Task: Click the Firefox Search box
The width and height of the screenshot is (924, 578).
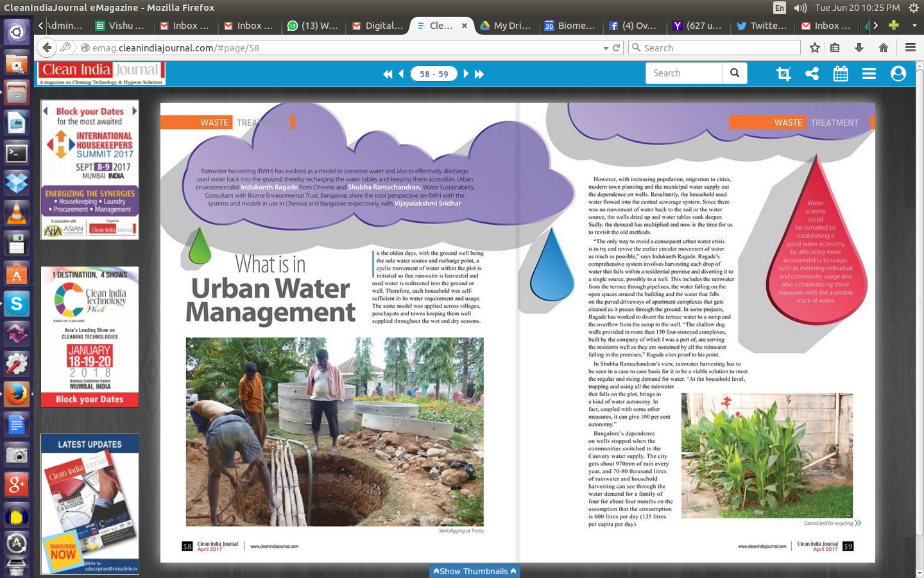Action: 714,48
